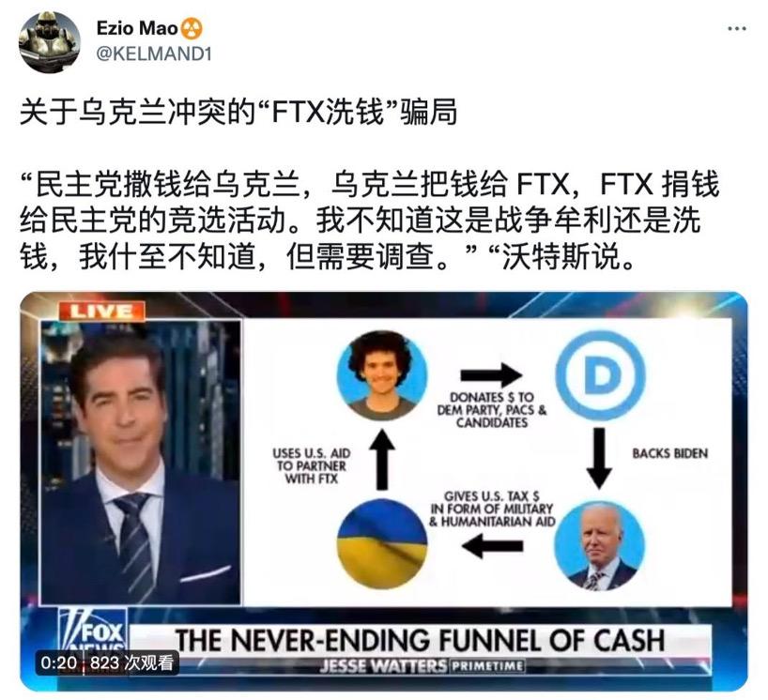Play the embedded Fox News video
This screenshot has width=768, height=700.
point(383,491)
